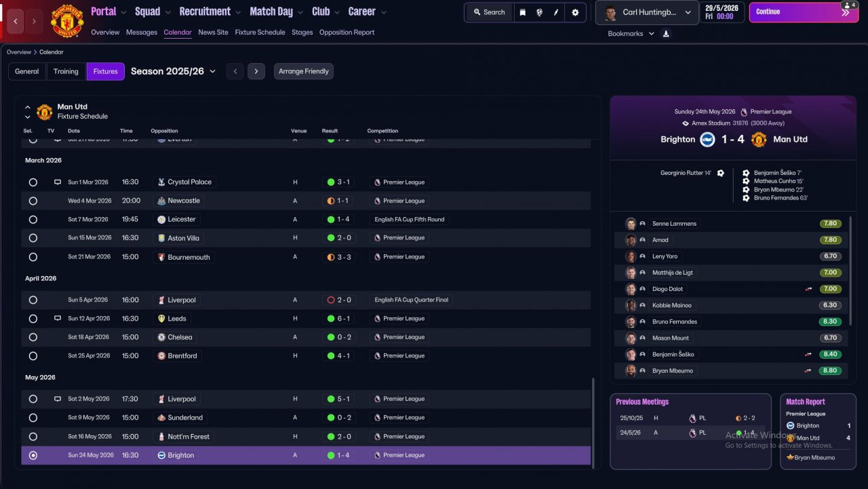Click the Premier League logo in match header
This screenshot has width=868, height=489.
coord(744,112)
